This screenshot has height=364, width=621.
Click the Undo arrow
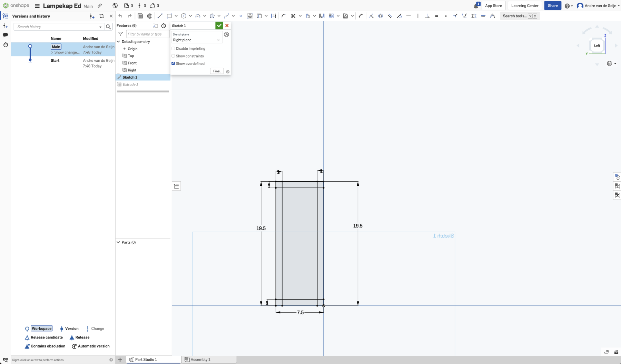coord(120,16)
